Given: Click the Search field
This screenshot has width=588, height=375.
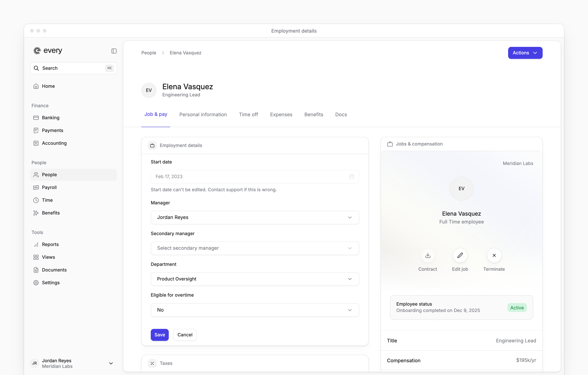Looking at the screenshot, I should click(x=73, y=68).
